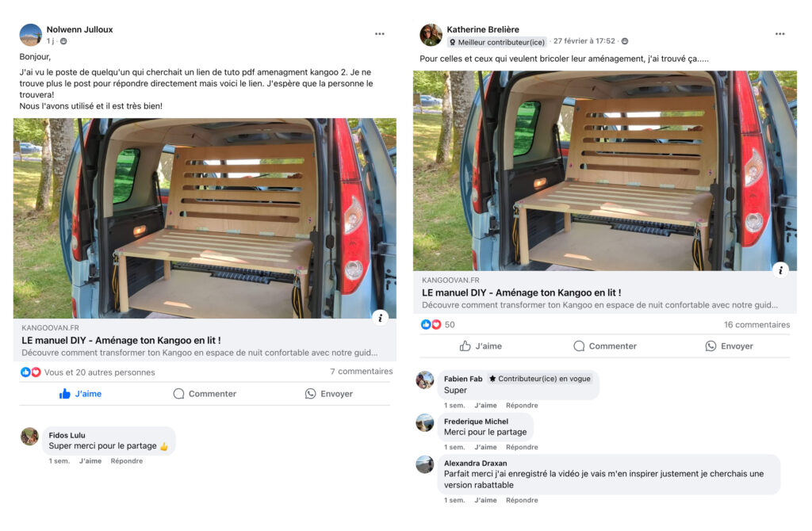Open options menu on Nolwenn Julloux's post
Screen dimensions: 812x531
(380, 34)
